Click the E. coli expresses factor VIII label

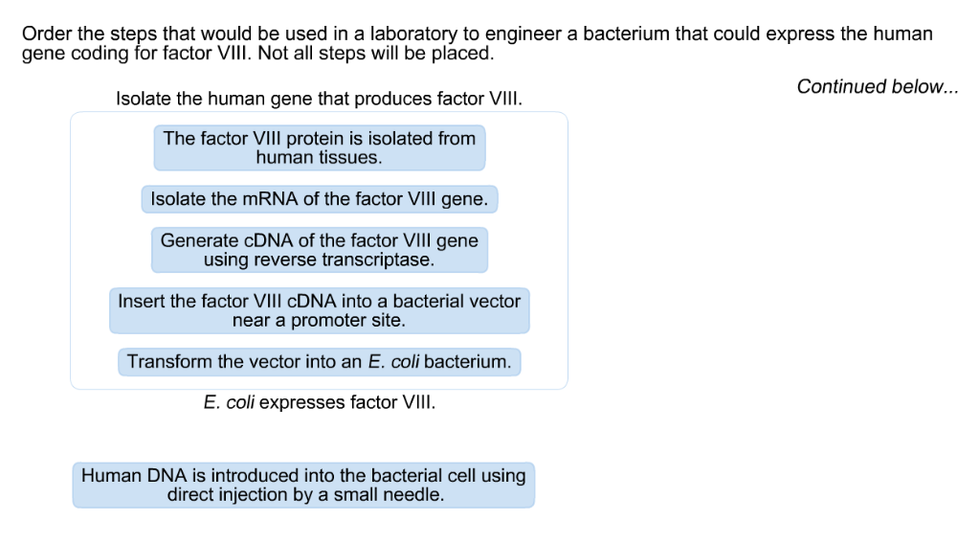tap(320, 402)
